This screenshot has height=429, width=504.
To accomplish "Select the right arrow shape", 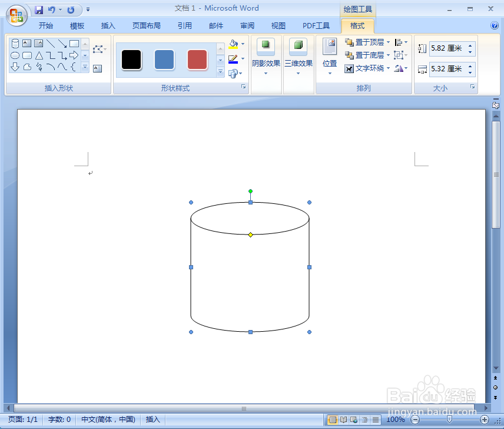I will pos(74,55).
